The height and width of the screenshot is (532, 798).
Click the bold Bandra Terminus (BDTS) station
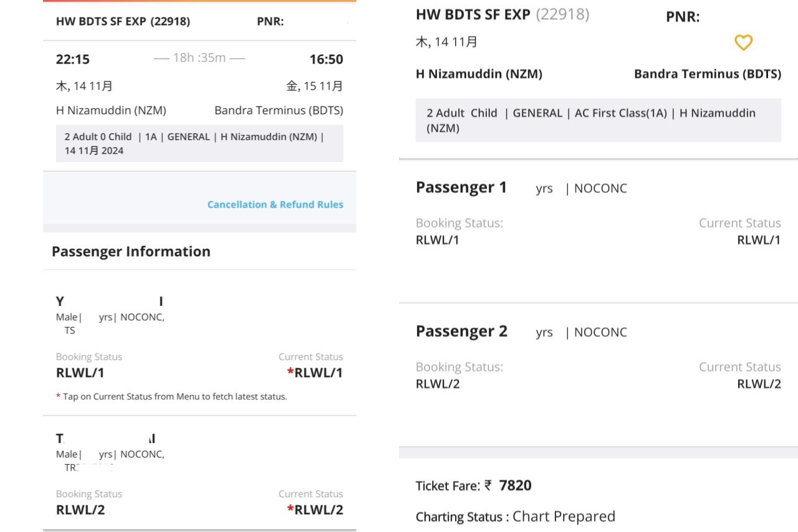click(707, 74)
